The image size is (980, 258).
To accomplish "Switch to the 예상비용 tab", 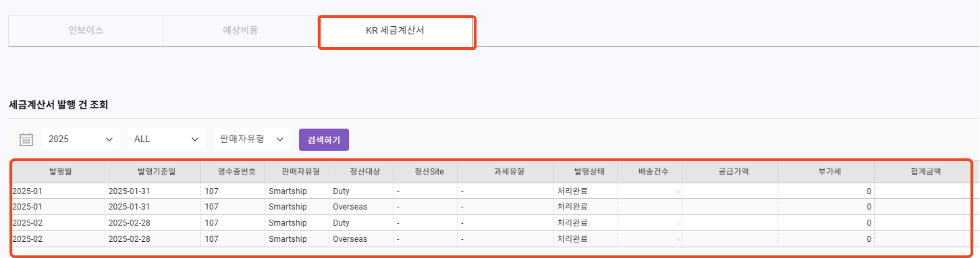I will pos(240,31).
